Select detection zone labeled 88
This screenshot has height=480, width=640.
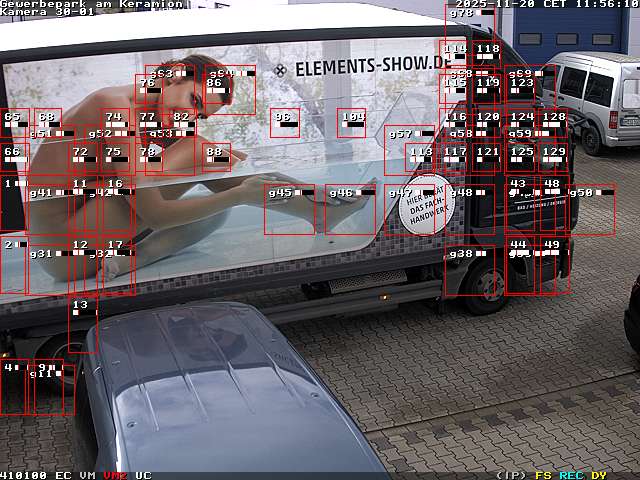click(217, 156)
